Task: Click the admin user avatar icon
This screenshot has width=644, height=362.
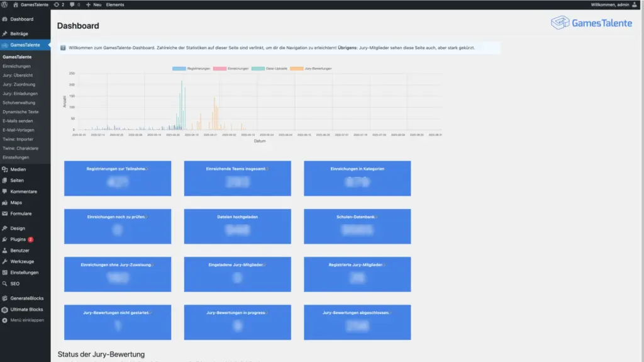Action: click(x=635, y=4)
